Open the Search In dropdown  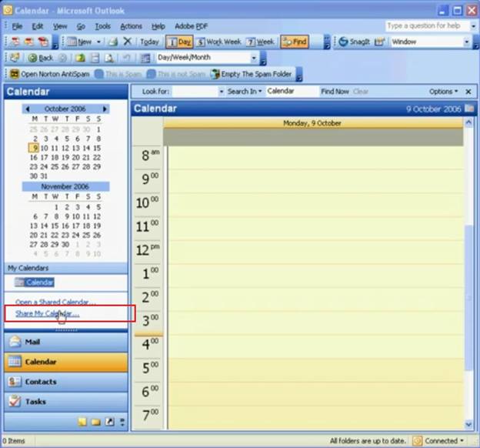point(245,92)
